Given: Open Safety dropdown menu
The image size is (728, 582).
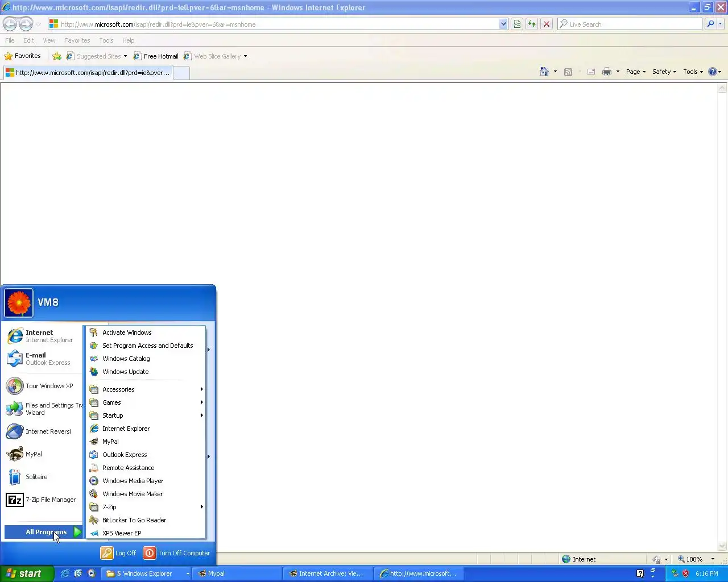Looking at the screenshot, I should (x=664, y=72).
